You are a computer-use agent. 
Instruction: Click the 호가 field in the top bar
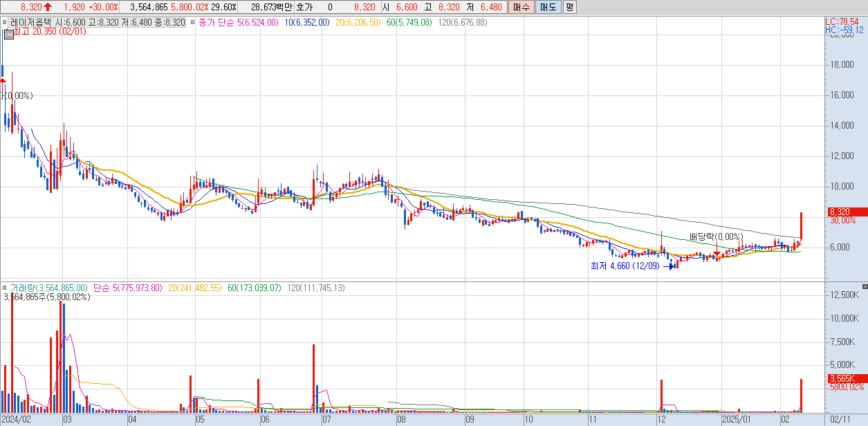304,7
